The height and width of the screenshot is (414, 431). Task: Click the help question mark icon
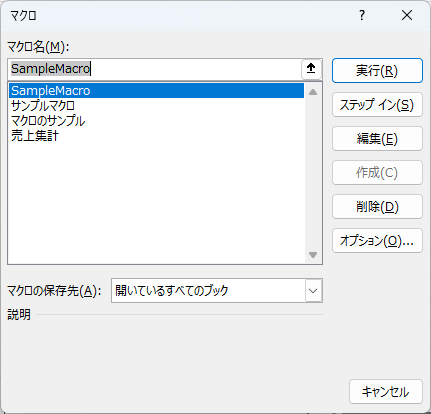click(x=362, y=15)
